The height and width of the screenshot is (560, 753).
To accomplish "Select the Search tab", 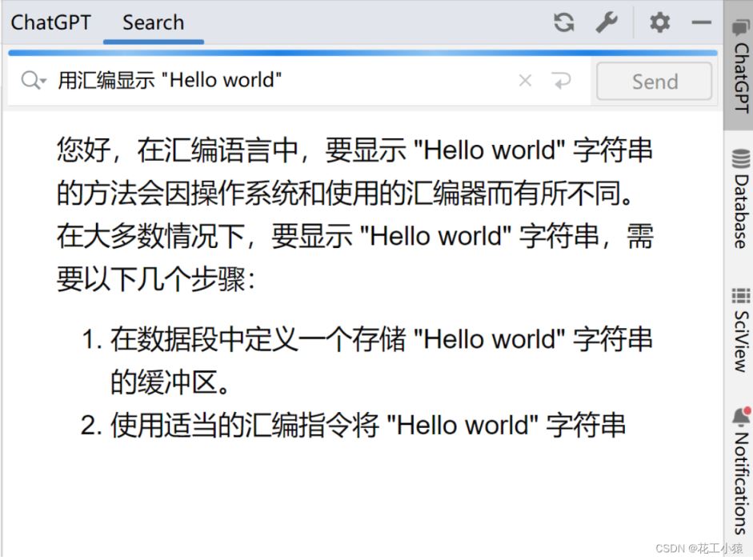I will tap(153, 22).
